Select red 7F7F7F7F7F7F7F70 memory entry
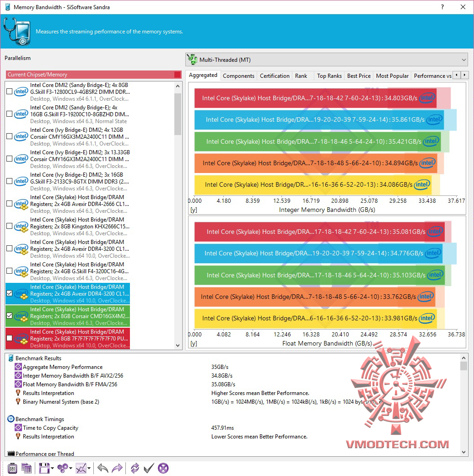Image resolution: width=474 pixels, height=476 pixels. pos(68,339)
